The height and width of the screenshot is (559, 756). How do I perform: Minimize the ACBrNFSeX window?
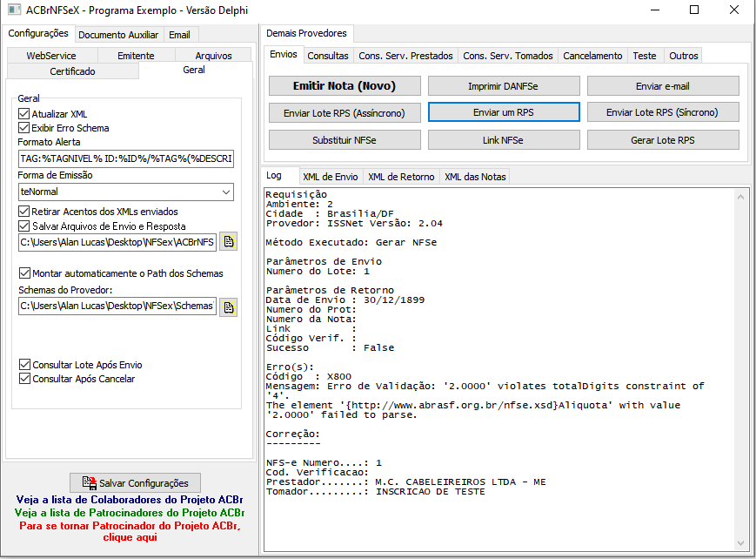[x=655, y=10]
